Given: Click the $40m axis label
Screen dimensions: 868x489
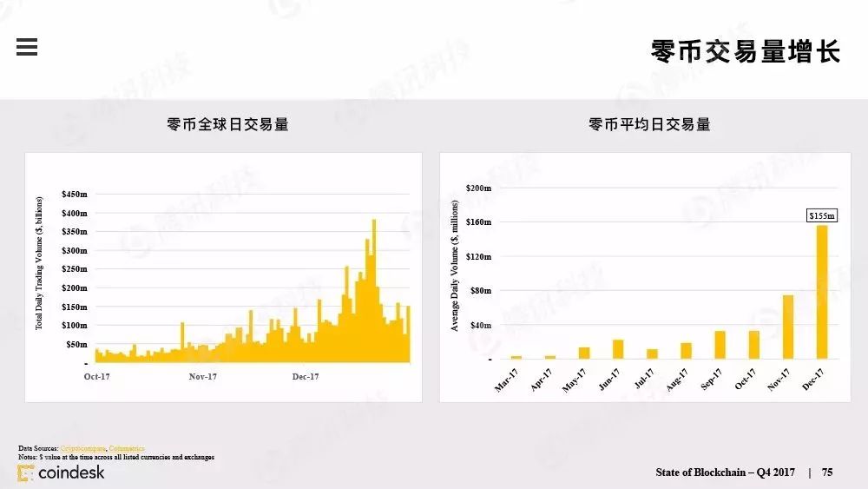Looking at the screenshot, I should tap(481, 326).
